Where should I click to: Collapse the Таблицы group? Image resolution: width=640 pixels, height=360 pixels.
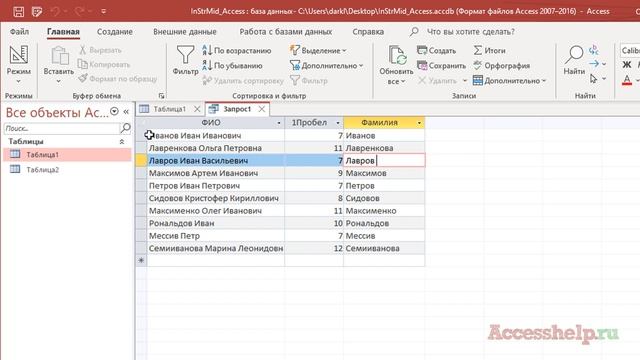pos(122,142)
